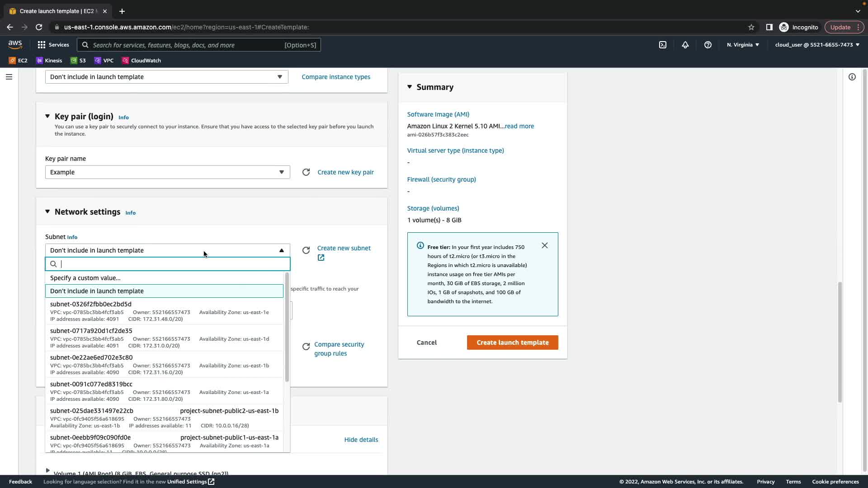The height and width of the screenshot is (488, 868).
Task: Refresh the key pair list
Action: tap(306, 172)
